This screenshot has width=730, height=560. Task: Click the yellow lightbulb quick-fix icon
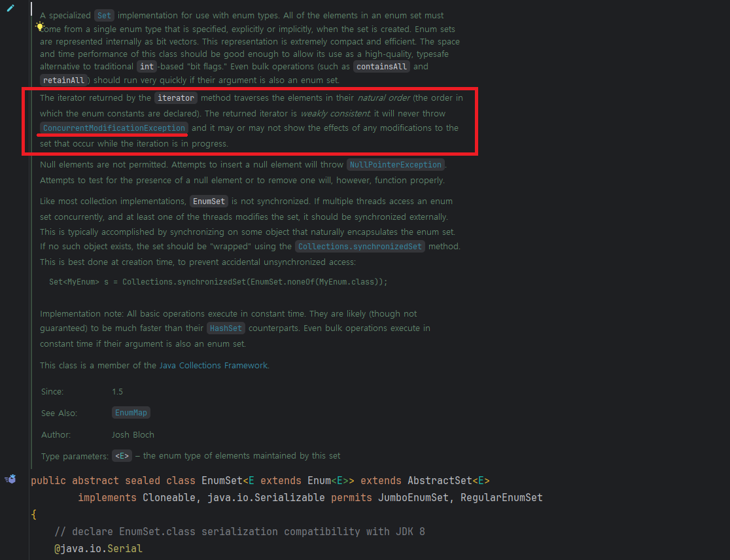click(41, 27)
